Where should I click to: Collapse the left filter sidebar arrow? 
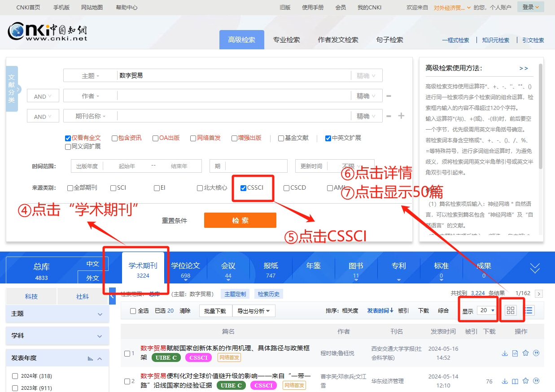click(x=112, y=296)
